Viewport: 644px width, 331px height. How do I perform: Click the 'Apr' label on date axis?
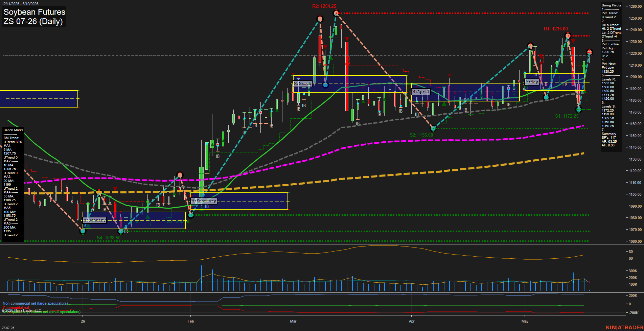(412, 321)
